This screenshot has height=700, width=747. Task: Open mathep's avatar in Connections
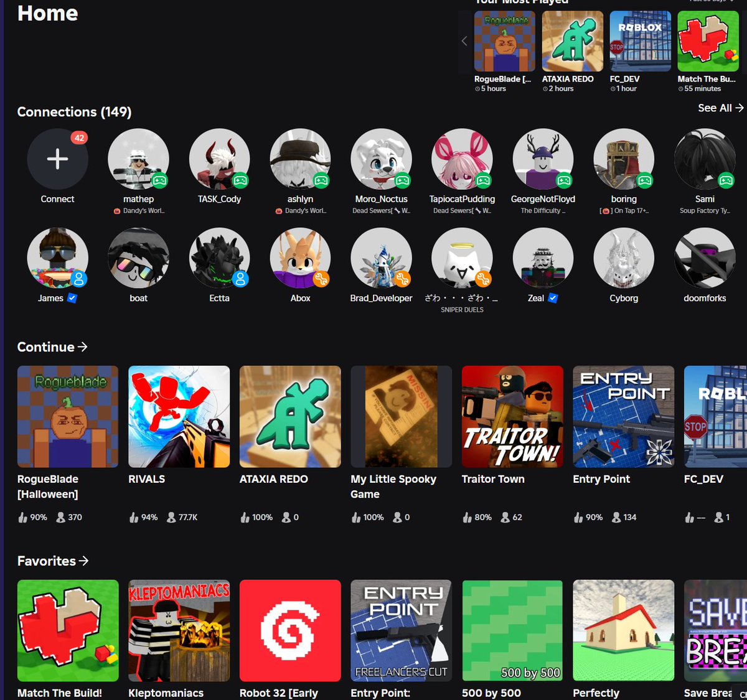point(138,159)
